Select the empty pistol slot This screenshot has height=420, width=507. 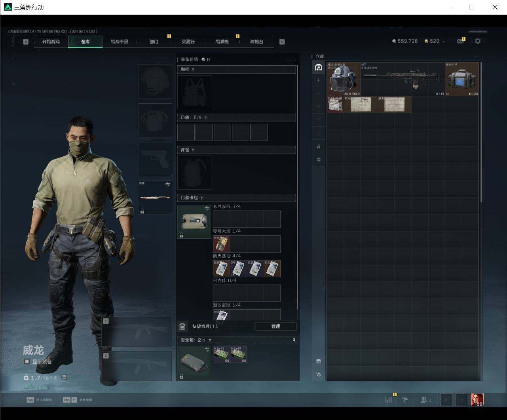point(155,159)
